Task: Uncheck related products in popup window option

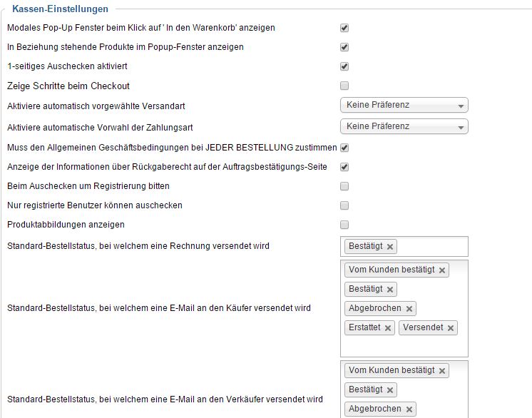Action: (x=344, y=47)
